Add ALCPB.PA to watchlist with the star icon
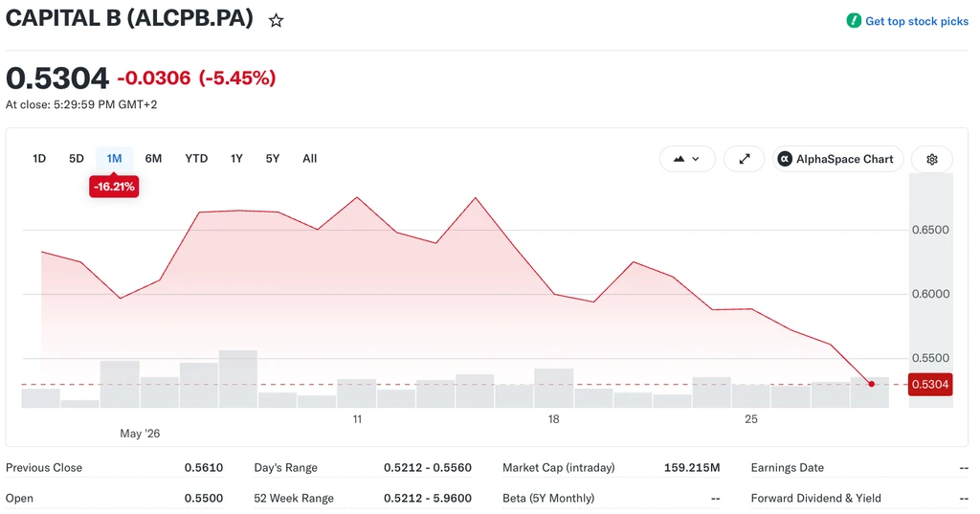The width and height of the screenshot is (980, 514). tap(276, 21)
